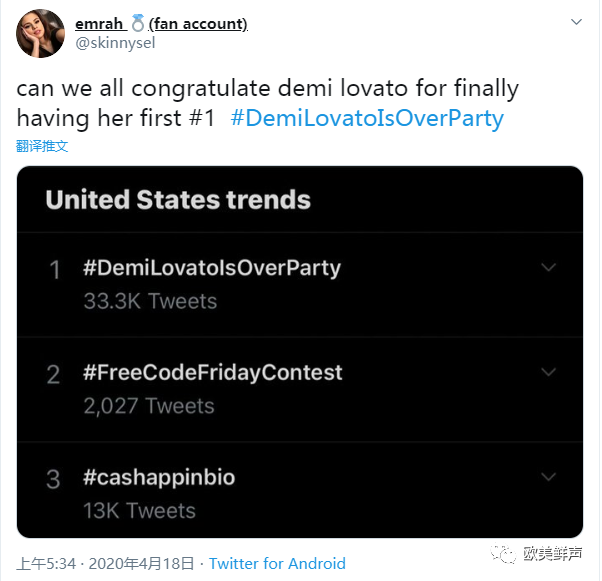
Task: Click the 33.3K Tweets count text
Action: pyautogui.click(x=150, y=301)
